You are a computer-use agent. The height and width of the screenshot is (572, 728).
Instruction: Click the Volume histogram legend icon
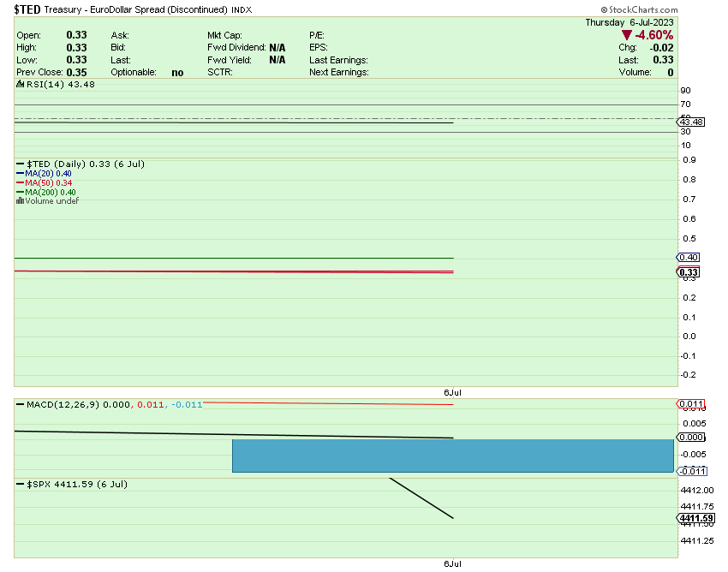click(21, 201)
